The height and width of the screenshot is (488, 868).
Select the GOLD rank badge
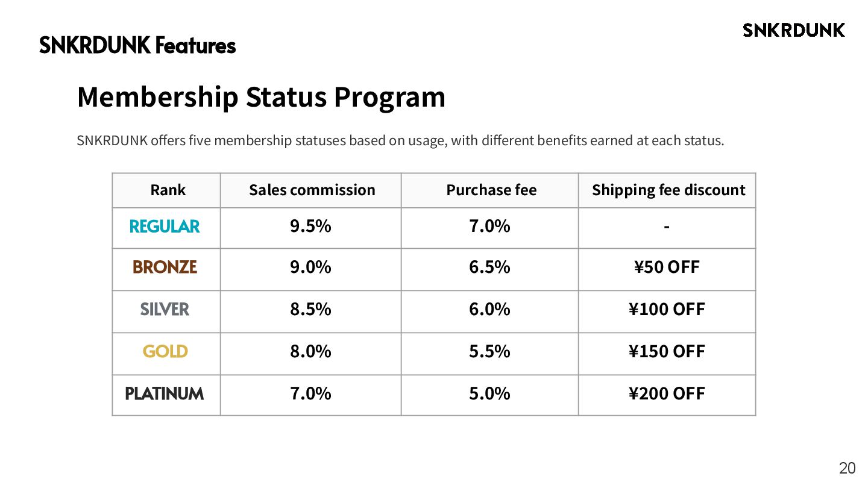165,351
